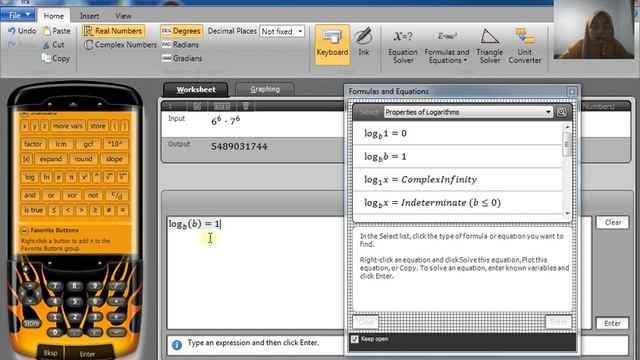Click the calculator Bksp key

(50, 353)
